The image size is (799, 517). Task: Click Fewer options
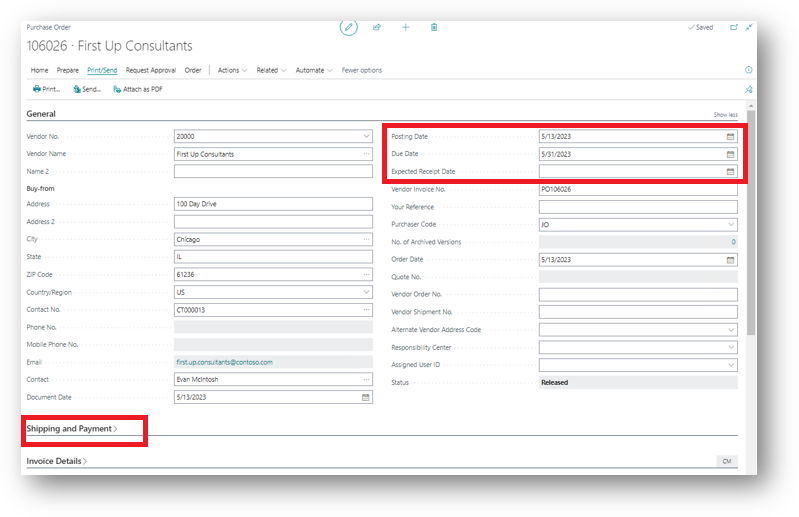point(362,70)
